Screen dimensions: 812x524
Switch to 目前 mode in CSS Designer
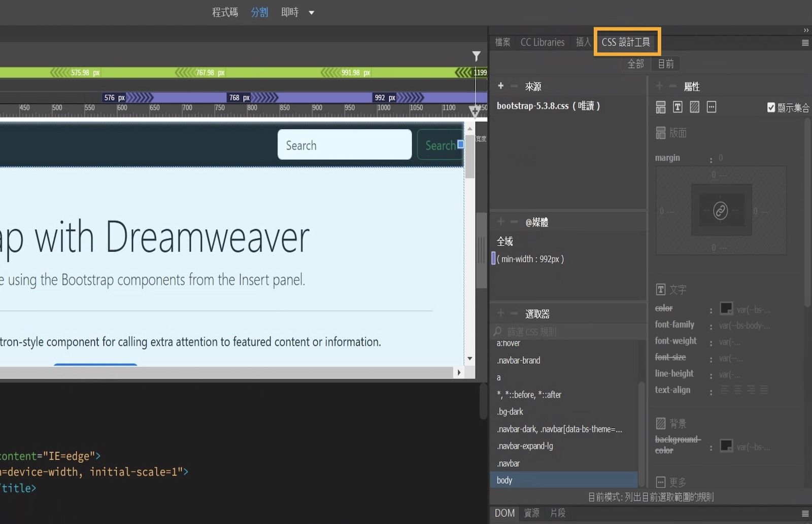(666, 63)
